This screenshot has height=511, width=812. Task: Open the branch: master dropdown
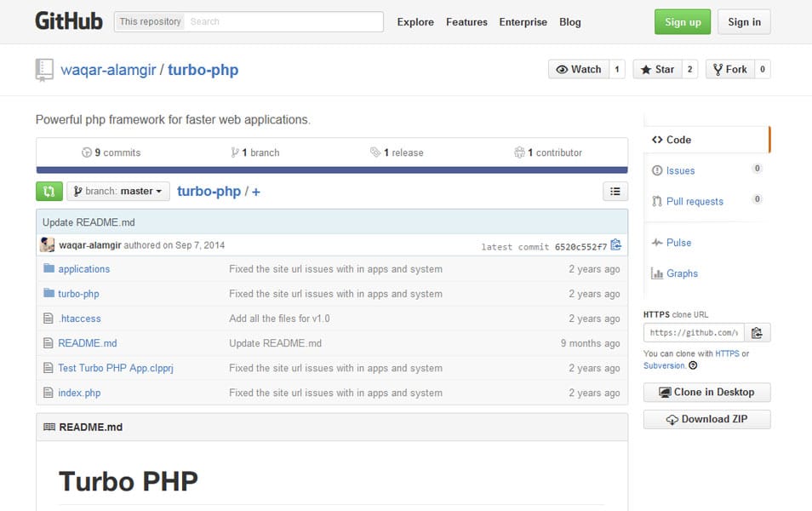point(118,192)
